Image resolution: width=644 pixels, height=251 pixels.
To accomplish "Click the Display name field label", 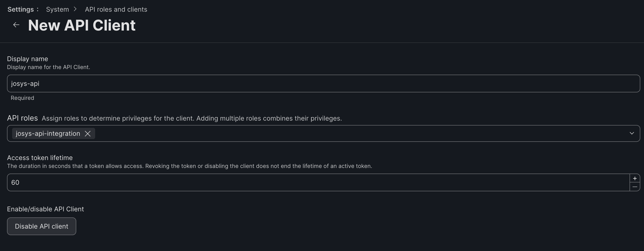I will click(28, 59).
